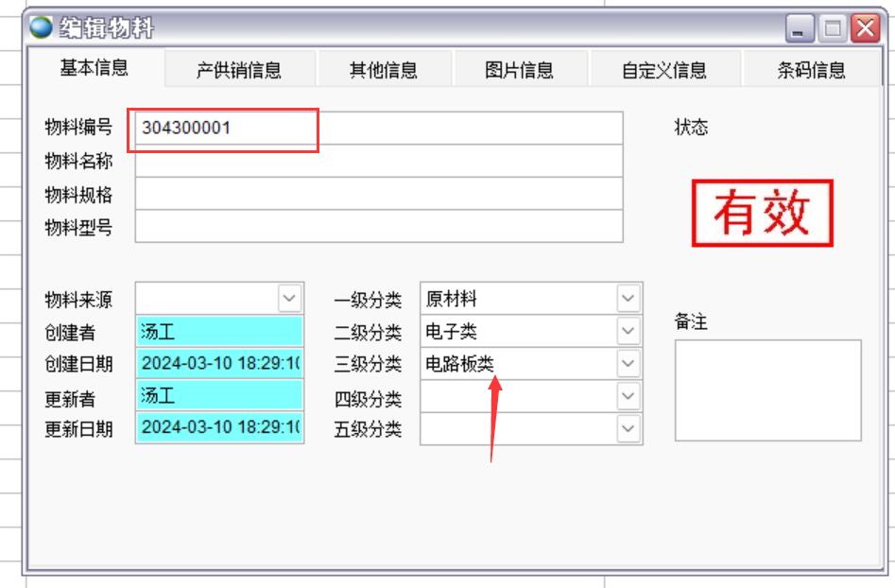Focus the 物料规格 input box
The height and width of the screenshot is (588, 895).
point(378,194)
